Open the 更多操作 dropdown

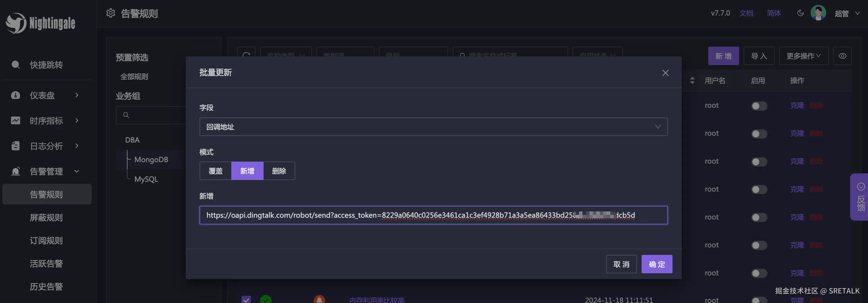804,56
